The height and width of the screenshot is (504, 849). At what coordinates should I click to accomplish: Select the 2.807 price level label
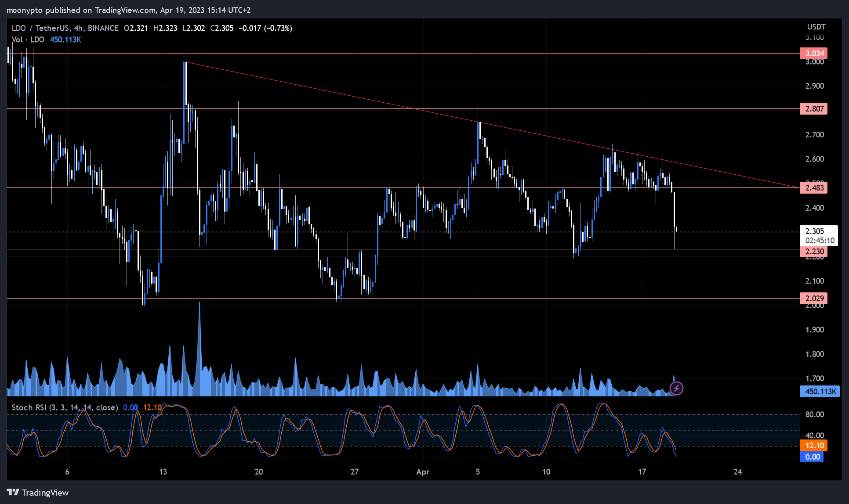click(814, 109)
